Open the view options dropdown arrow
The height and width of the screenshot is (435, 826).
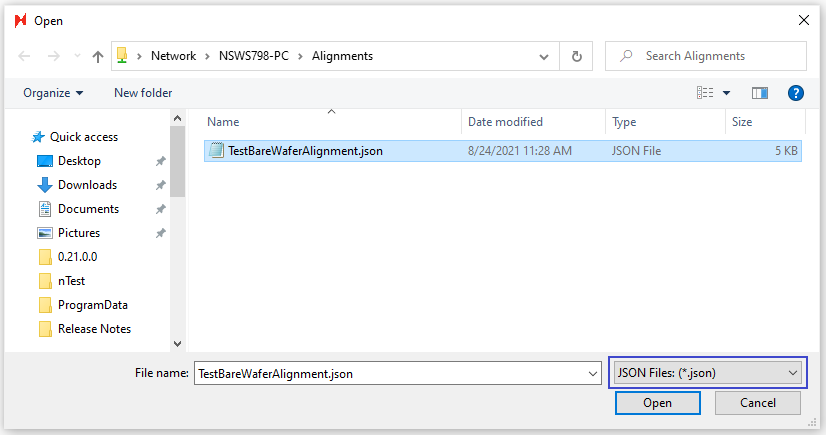coord(727,93)
